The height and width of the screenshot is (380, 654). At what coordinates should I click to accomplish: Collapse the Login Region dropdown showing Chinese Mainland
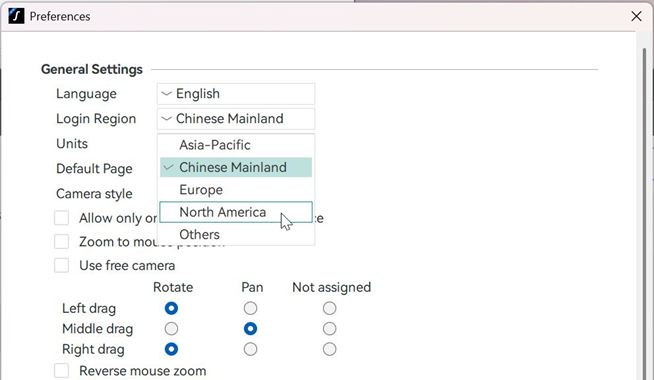[x=236, y=119]
